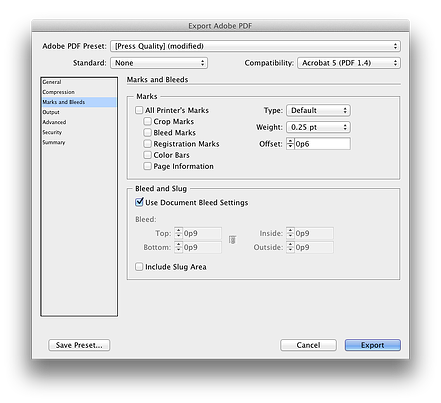Click the bleed link chain icon
Viewport: 441px width, 403px height.
232,240
